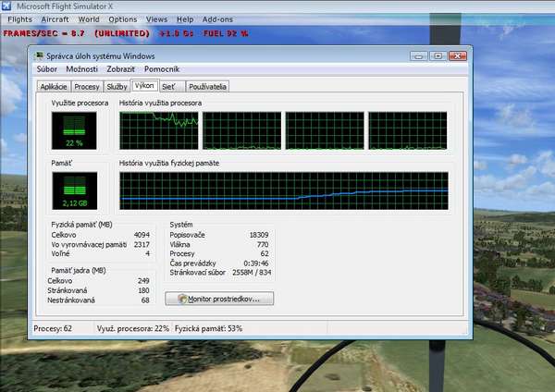555x392 pixels.
Task: Click the História využitia procesora label
Action: click(160, 103)
